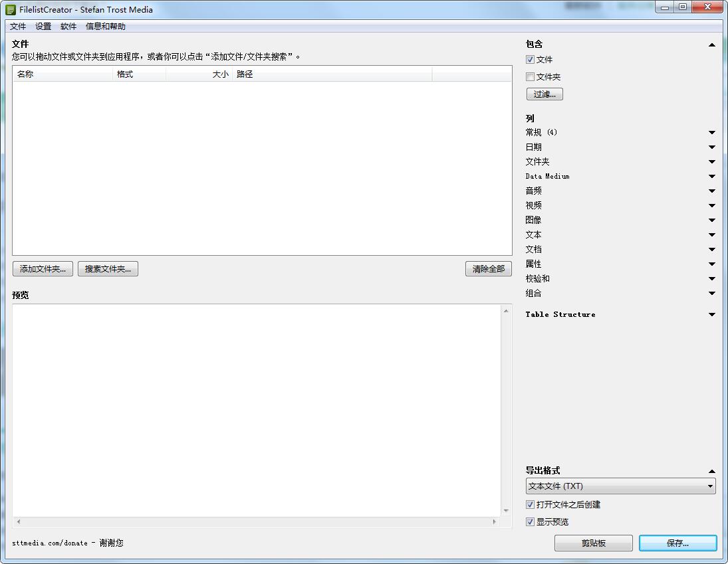展开「日期」列分类
Image resolution: width=728 pixels, height=564 pixels.
(712, 147)
